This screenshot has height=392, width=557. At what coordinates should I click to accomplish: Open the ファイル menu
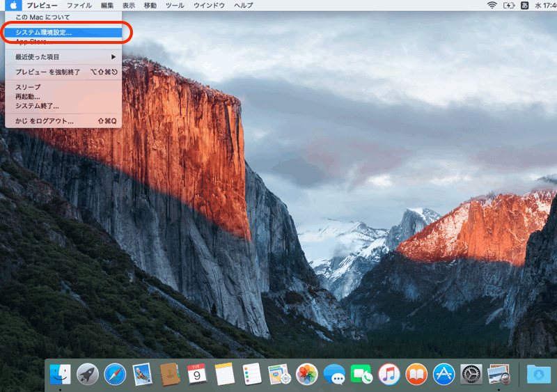[x=79, y=5]
